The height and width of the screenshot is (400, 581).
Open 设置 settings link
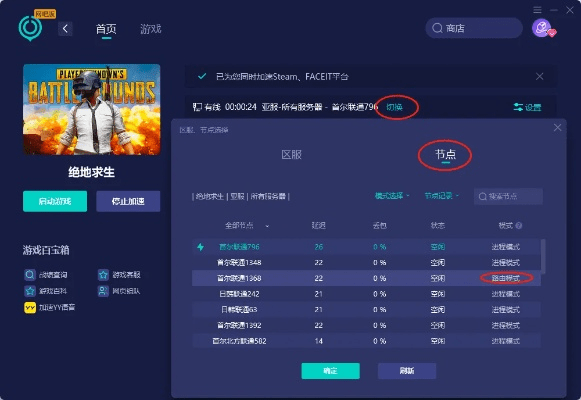[x=533, y=107]
